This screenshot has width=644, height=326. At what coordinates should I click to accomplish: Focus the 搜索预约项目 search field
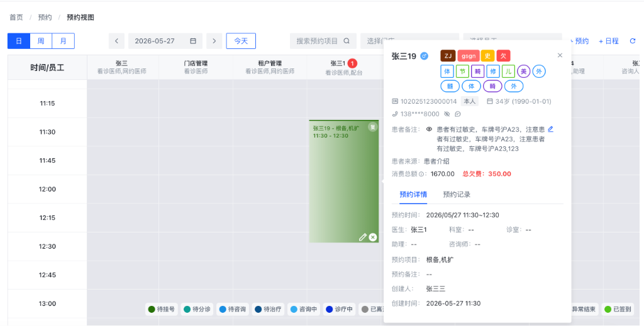[x=323, y=41]
